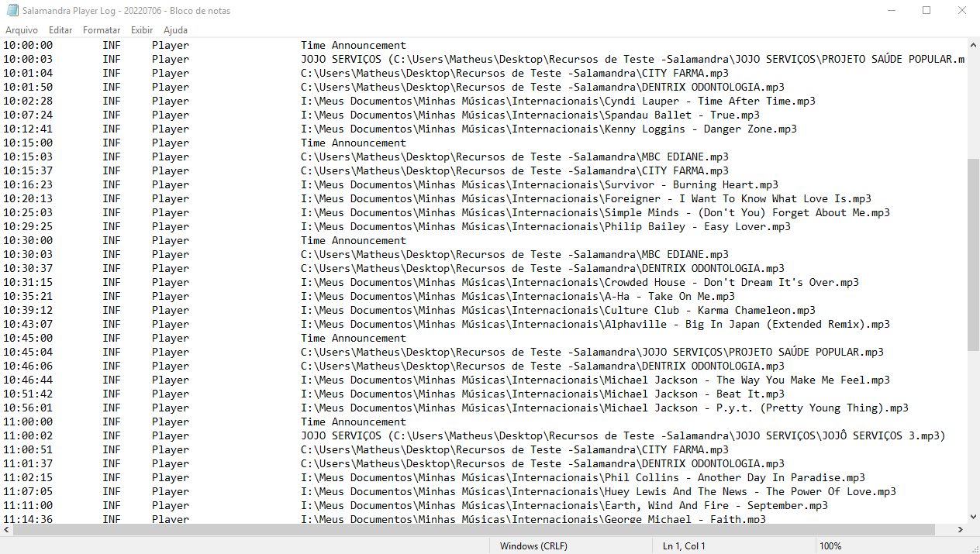Close the Bloco de notas window
Viewport: 980px width, 554px height.
coord(962,11)
